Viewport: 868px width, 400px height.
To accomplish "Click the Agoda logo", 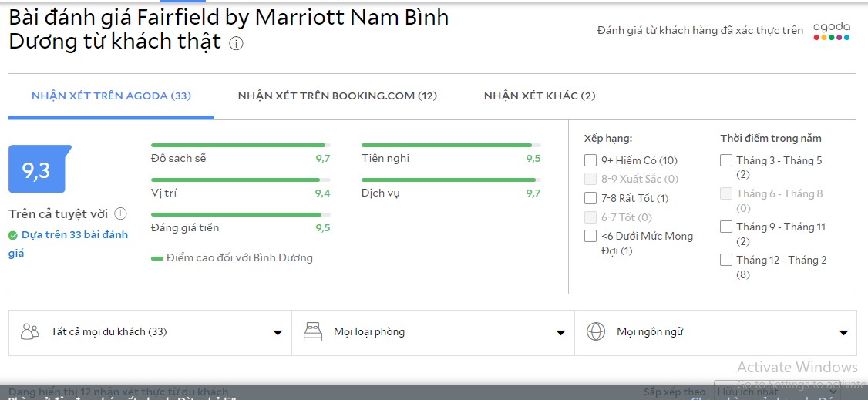I will tap(832, 31).
